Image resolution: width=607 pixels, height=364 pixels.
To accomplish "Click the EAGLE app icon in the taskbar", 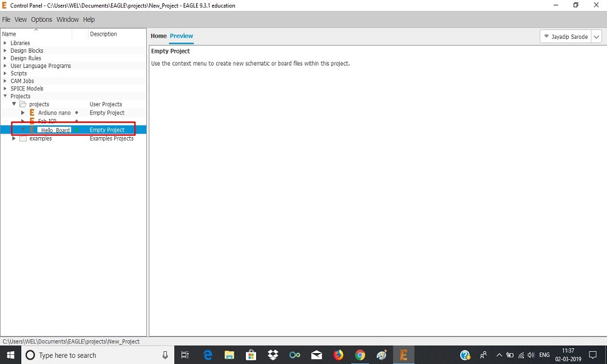I will [404, 355].
